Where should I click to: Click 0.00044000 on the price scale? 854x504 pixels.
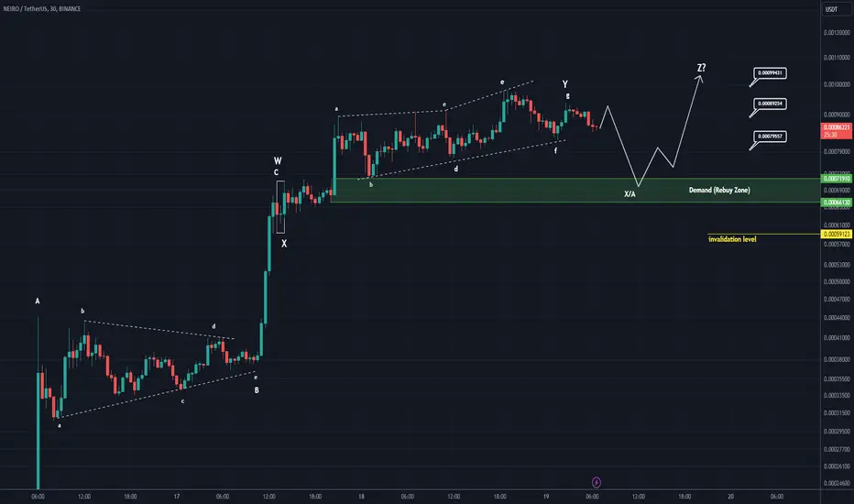coord(836,318)
